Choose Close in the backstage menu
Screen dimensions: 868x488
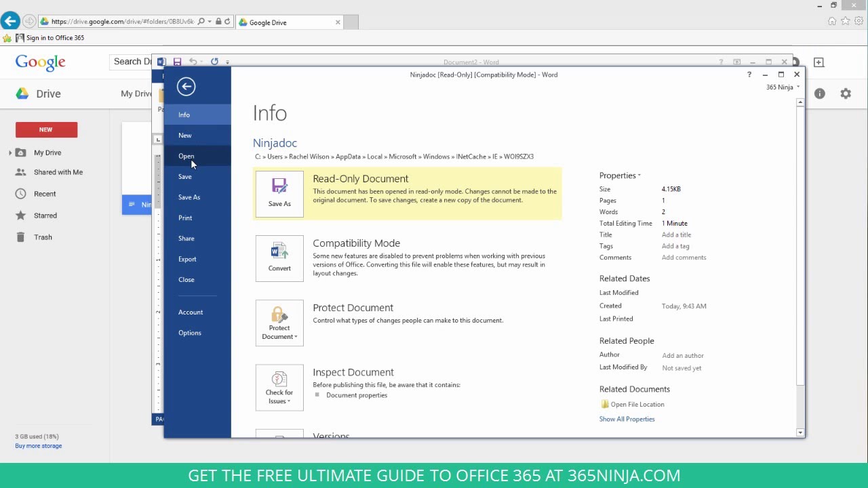197,279
